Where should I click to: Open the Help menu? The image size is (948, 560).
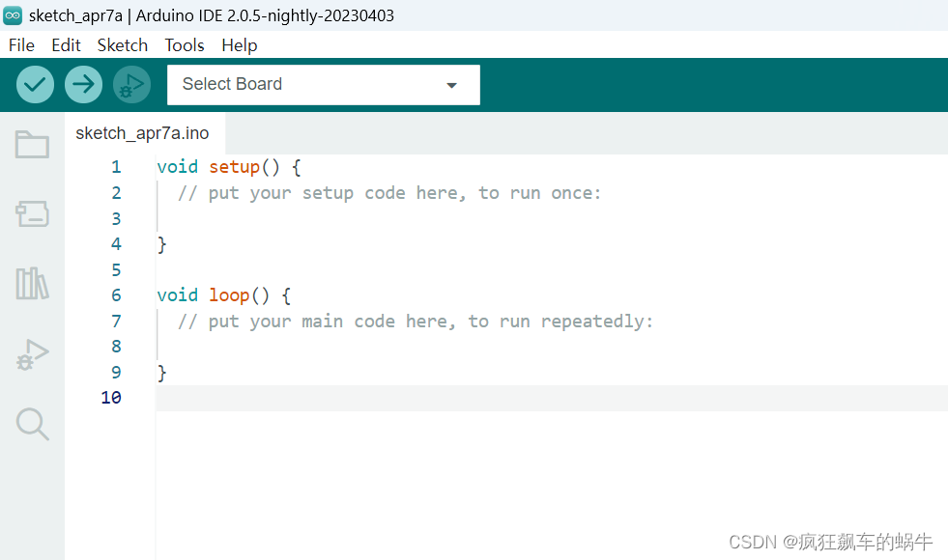tap(240, 45)
